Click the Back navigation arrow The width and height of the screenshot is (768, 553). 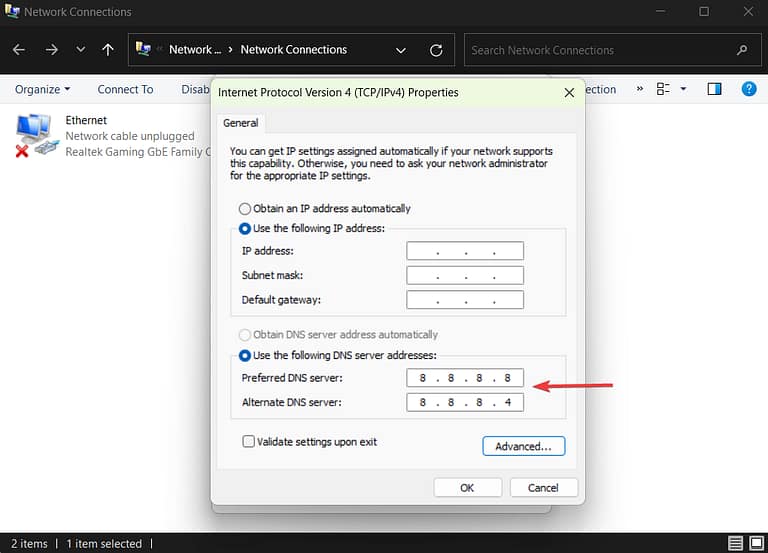point(20,50)
